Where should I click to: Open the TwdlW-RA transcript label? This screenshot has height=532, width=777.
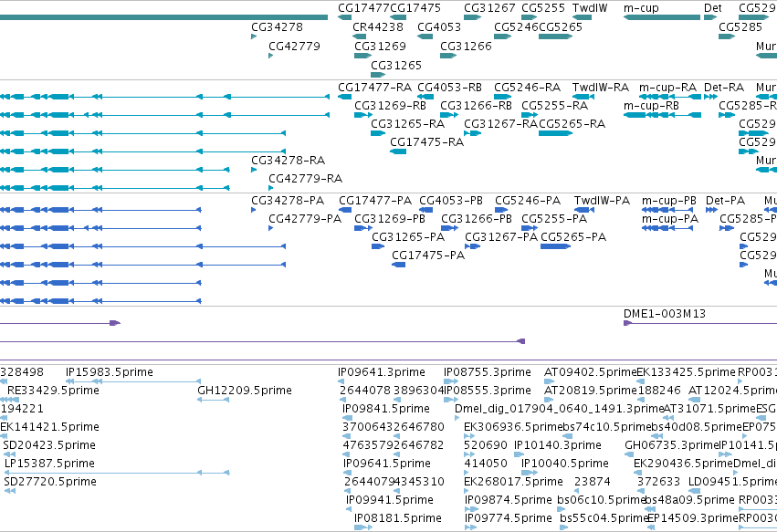tap(601, 88)
